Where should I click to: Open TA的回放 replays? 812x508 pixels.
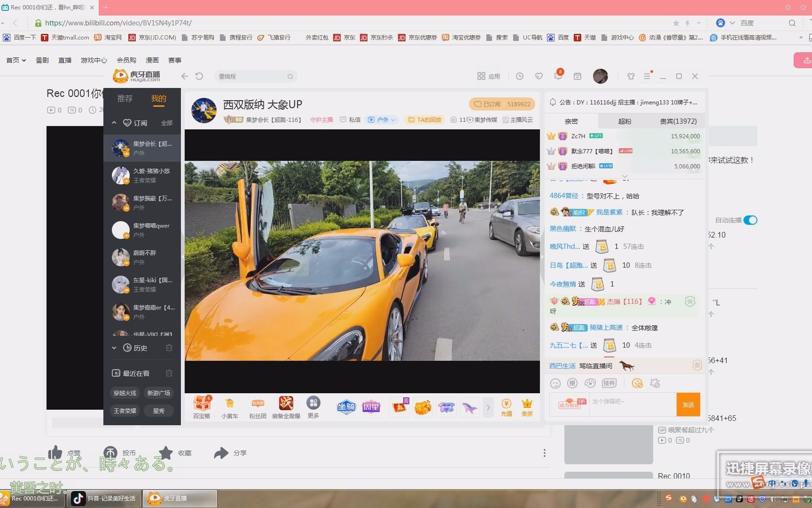tap(425, 120)
